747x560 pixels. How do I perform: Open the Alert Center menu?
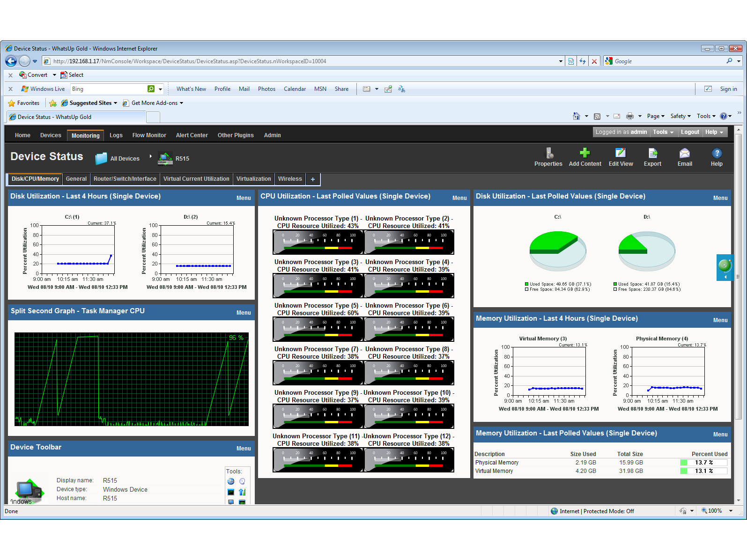tap(192, 135)
